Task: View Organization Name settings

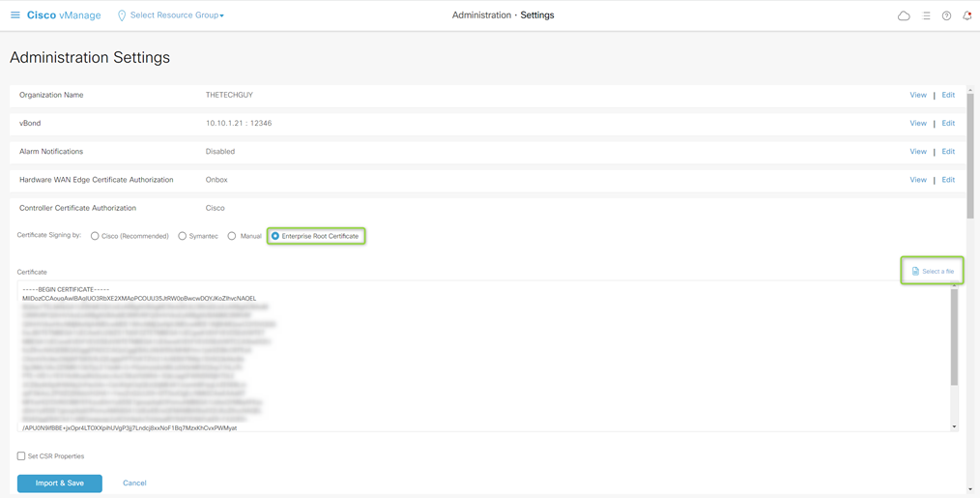Action: click(917, 95)
